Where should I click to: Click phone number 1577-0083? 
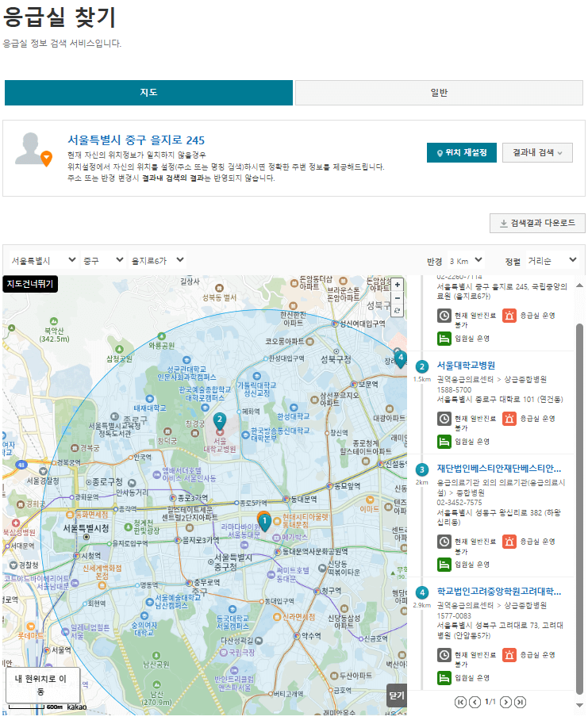point(454,615)
